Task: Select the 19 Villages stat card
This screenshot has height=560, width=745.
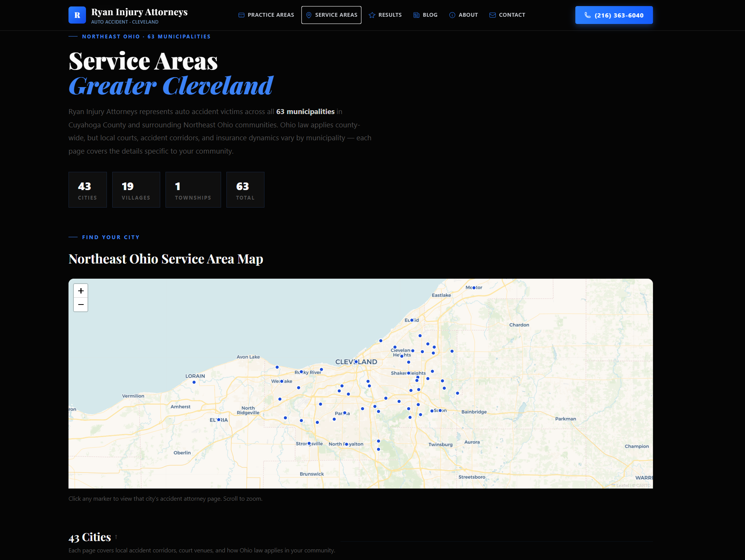Action: [x=136, y=190]
